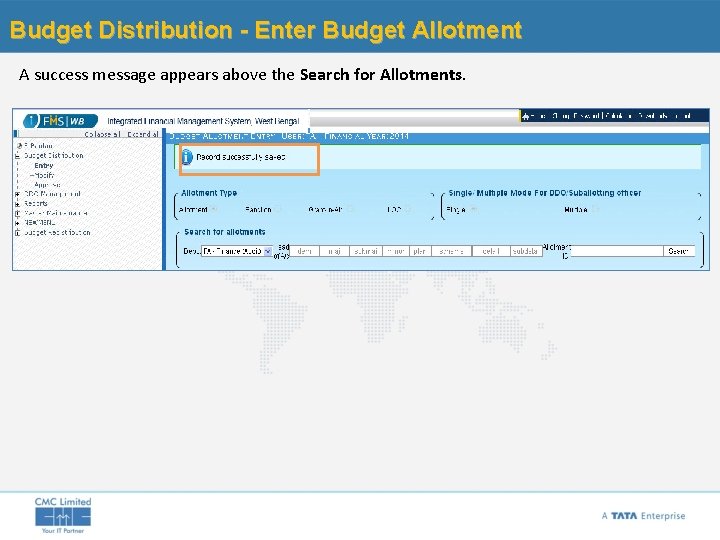Screen dimensions: 720x540
Task: Select the Grant-in-Aid radio button
Action: [350, 209]
